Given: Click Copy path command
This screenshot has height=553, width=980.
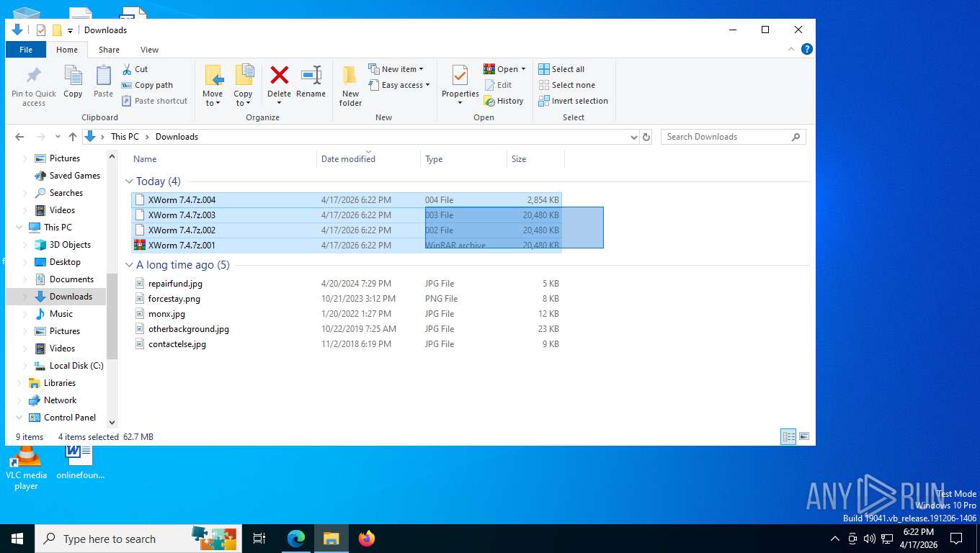Looking at the screenshot, I should (148, 85).
